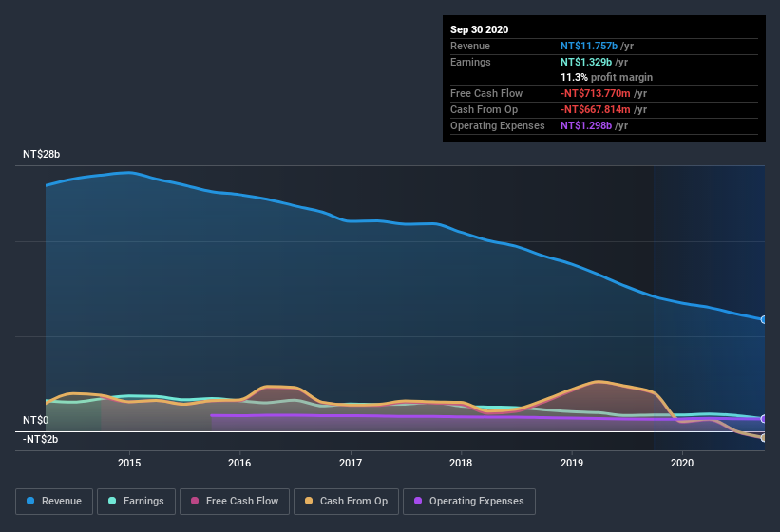
Task: Click the 2020 x-axis label
Action: click(x=682, y=463)
